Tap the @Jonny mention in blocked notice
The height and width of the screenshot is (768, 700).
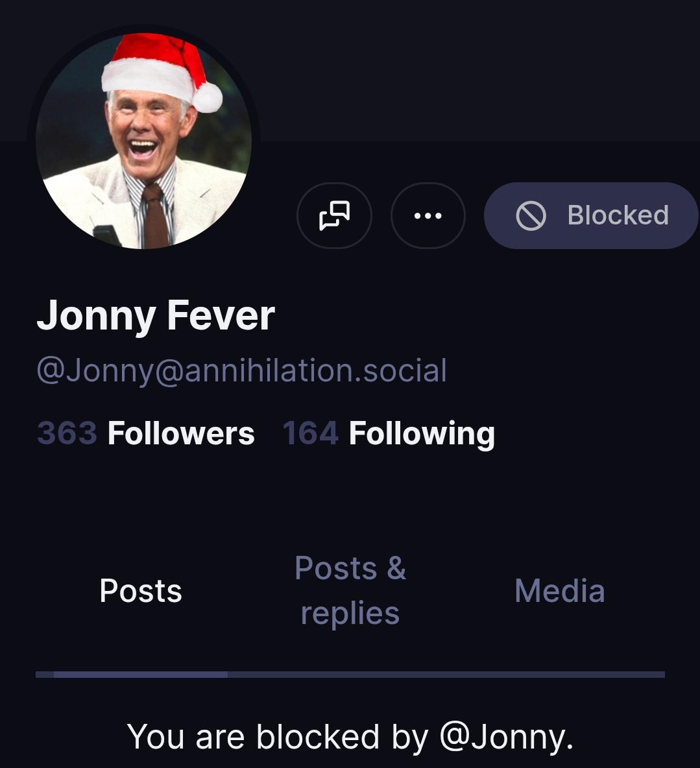tap(506, 737)
